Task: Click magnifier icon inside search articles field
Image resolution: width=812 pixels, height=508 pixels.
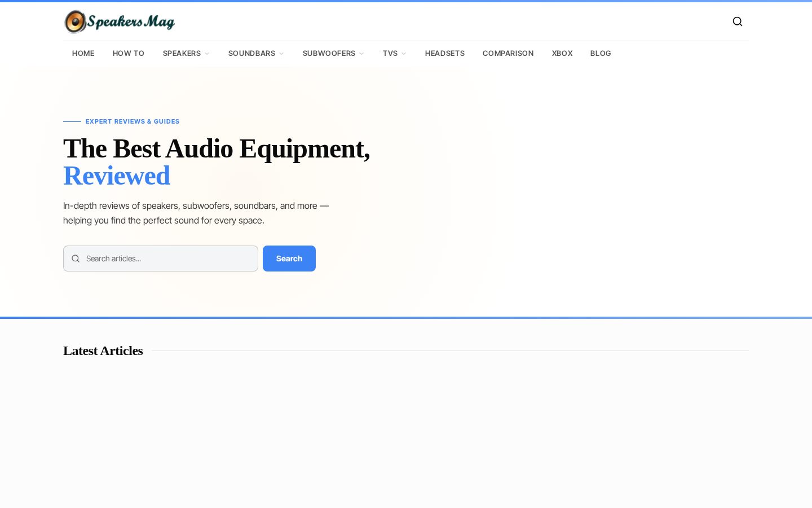Action: (x=76, y=259)
